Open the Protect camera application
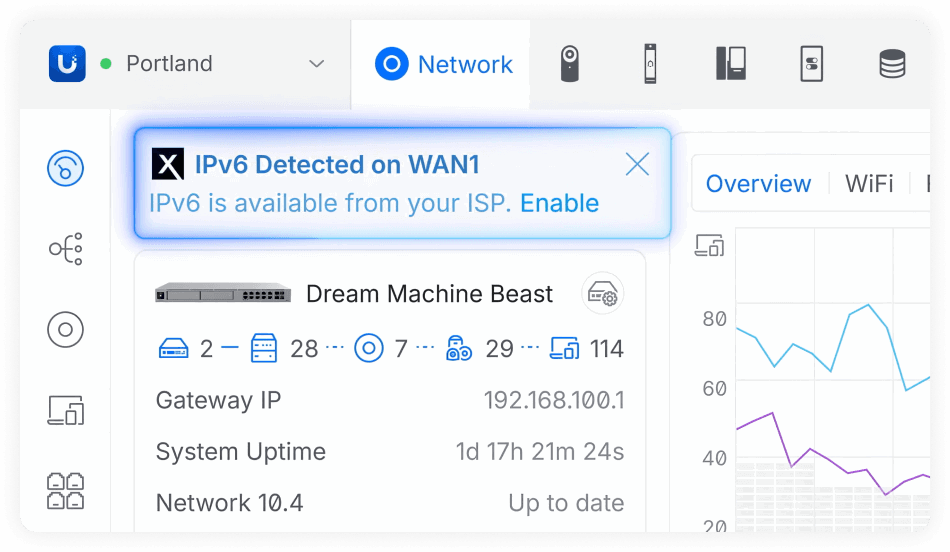950x552 pixels. coord(570,63)
